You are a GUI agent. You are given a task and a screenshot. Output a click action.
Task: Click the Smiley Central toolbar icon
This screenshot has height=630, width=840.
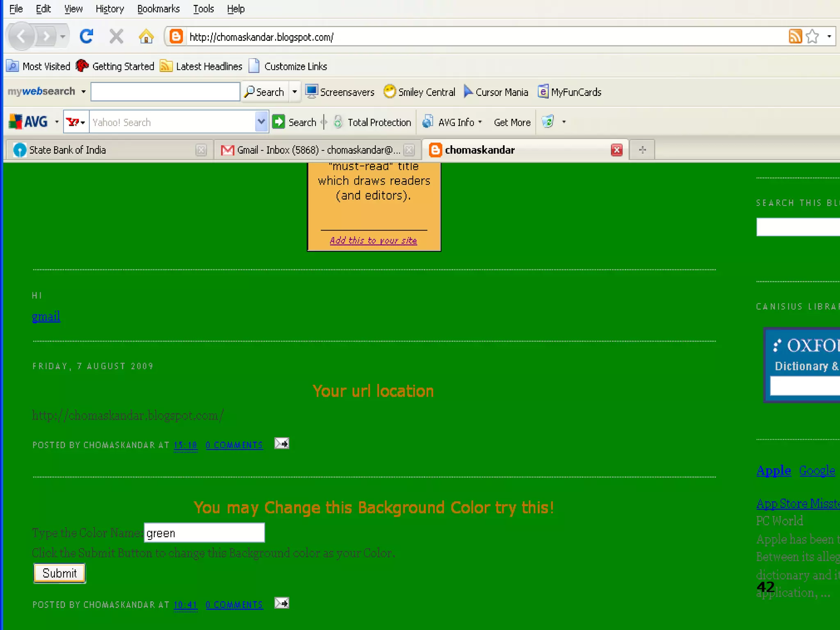click(x=389, y=91)
